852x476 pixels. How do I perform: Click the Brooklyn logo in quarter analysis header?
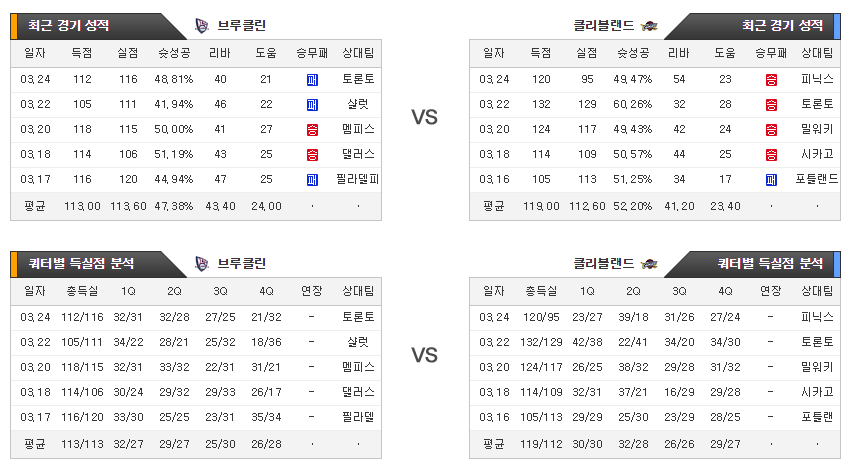[202, 264]
